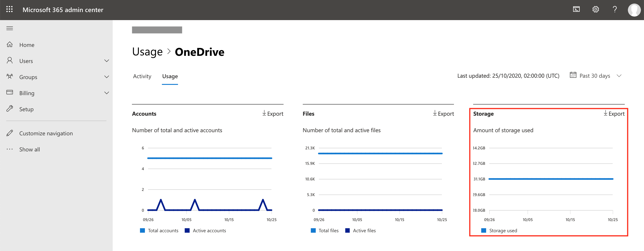The image size is (644, 251).
Task: Expand the Users menu chevron
Action: click(106, 61)
